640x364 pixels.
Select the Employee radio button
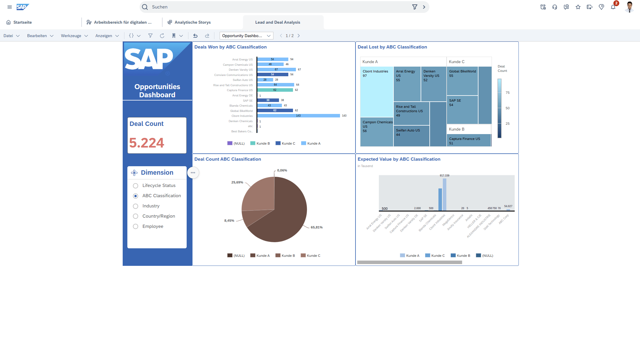136,227
